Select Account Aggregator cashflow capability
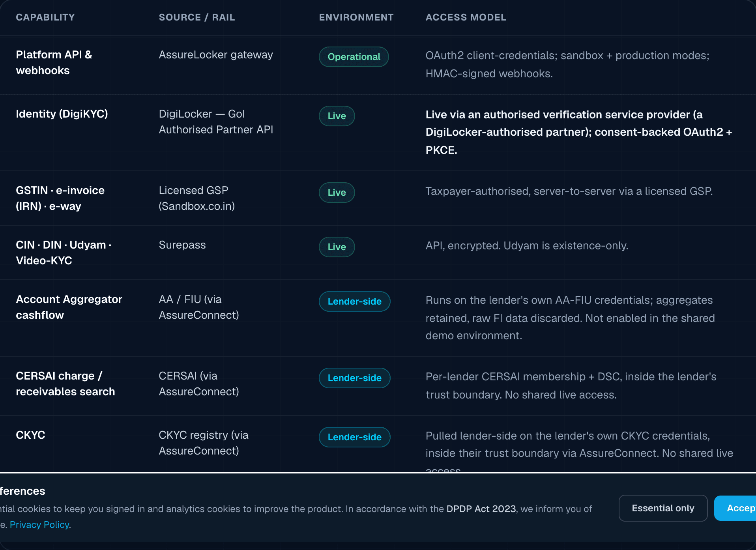Viewport: 756px width, 550px height. click(69, 307)
